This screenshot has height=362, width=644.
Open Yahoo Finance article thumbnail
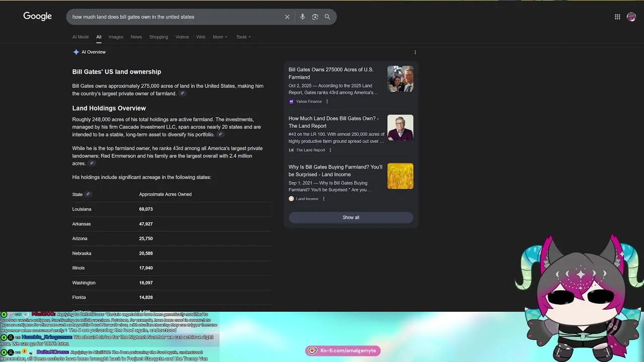pos(400,79)
